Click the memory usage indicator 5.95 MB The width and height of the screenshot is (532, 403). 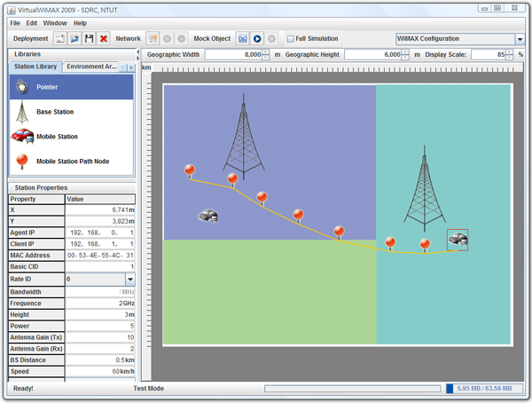[x=484, y=389]
